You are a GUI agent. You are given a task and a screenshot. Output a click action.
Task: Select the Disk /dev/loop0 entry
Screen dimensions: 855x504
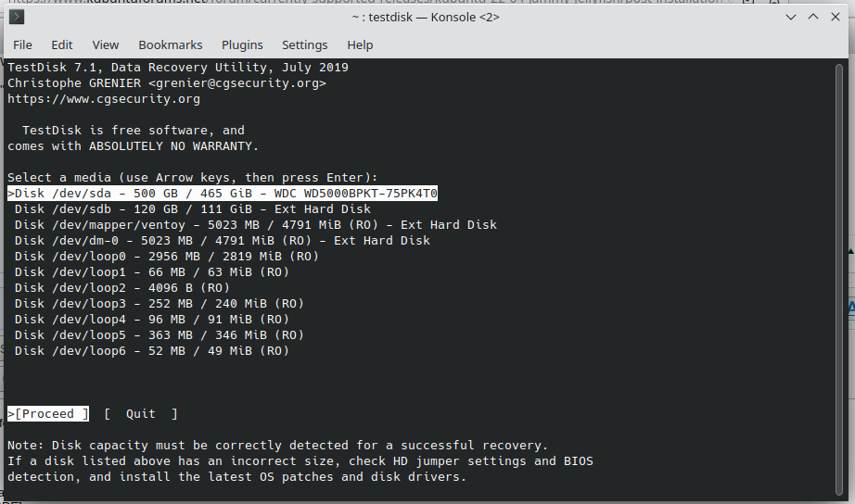click(166, 257)
